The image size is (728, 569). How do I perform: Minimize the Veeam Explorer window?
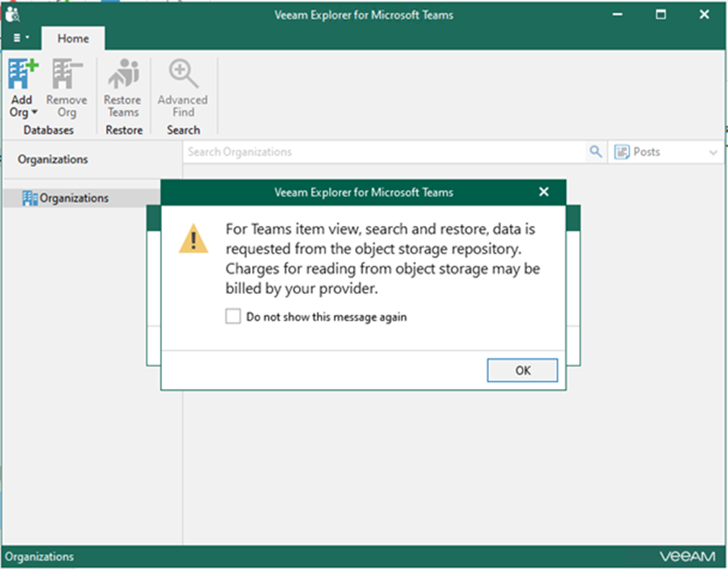tap(617, 14)
